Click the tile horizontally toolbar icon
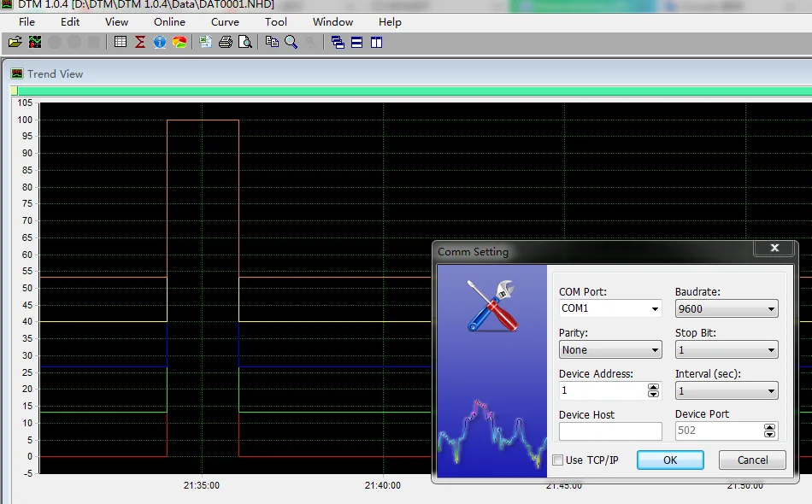This screenshot has height=504, width=812. pyautogui.click(x=356, y=43)
